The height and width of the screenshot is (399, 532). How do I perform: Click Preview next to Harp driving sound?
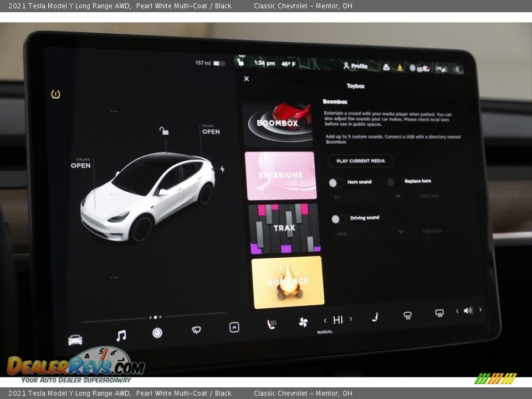pos(432,231)
